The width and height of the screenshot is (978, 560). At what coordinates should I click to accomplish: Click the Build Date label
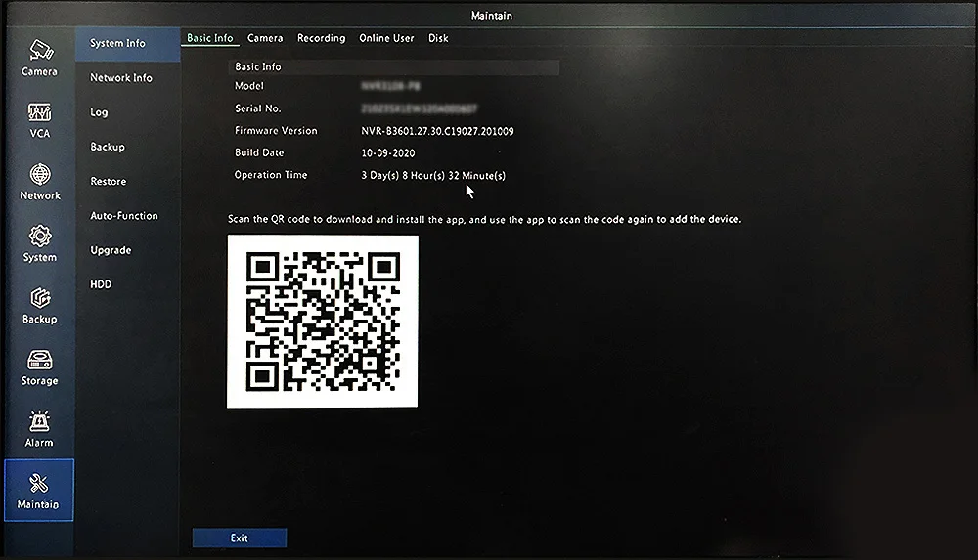(259, 152)
